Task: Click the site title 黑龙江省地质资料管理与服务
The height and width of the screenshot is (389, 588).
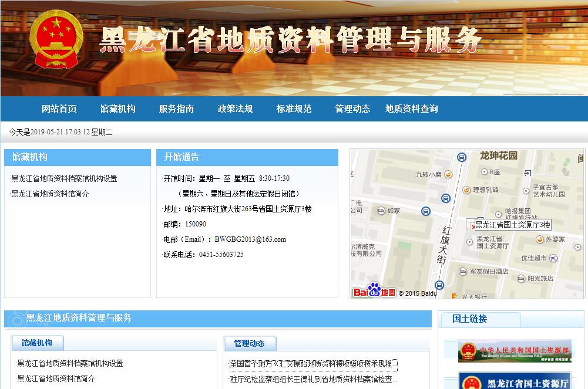Action: click(x=290, y=40)
